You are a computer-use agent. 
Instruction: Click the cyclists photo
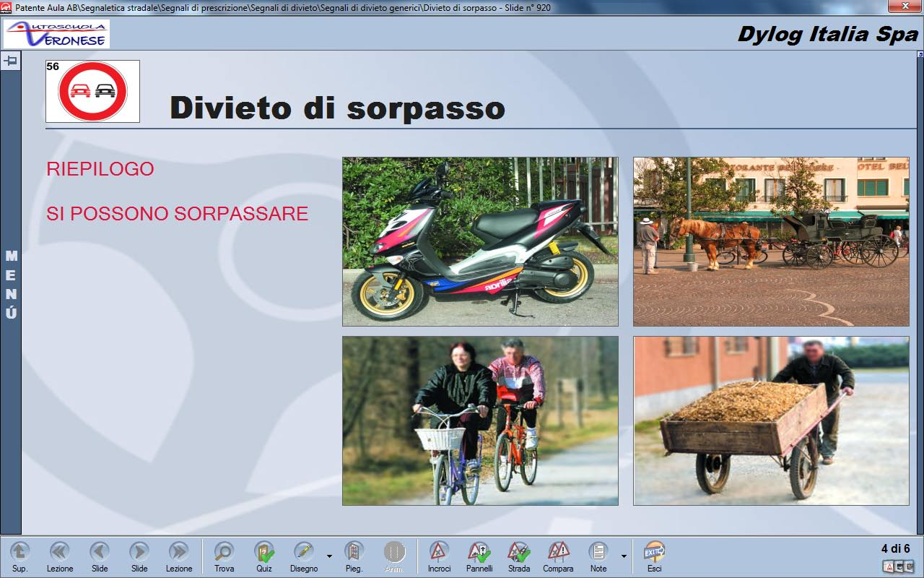(480, 420)
